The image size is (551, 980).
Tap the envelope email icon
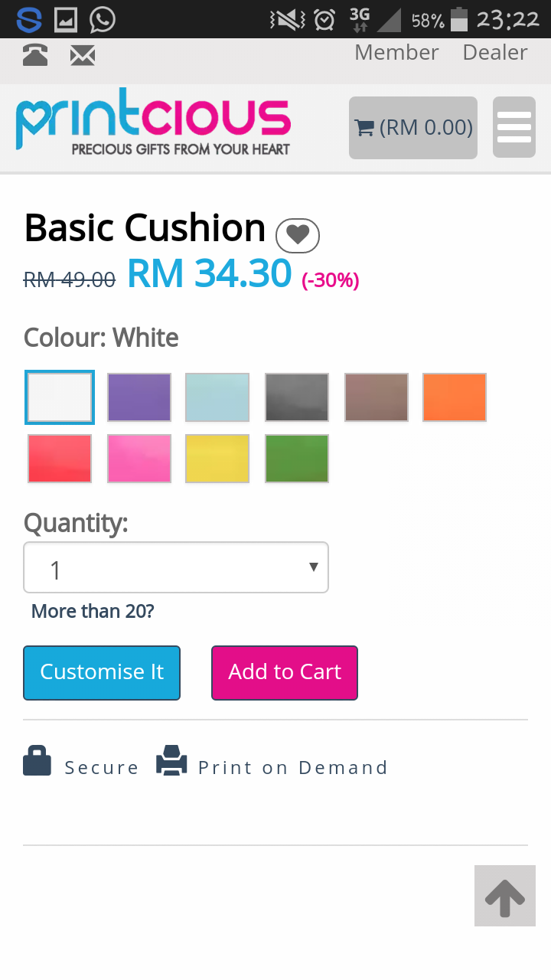tap(83, 55)
